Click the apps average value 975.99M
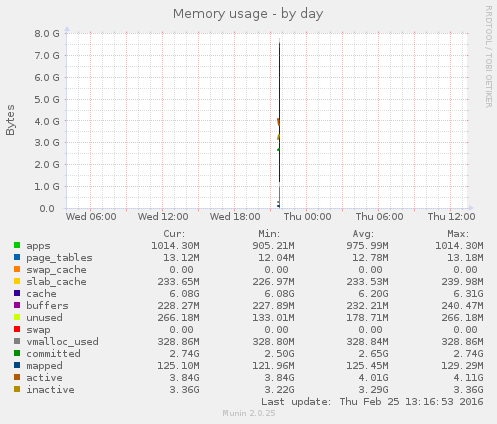Viewport: 497px width, 424px height. [367, 246]
